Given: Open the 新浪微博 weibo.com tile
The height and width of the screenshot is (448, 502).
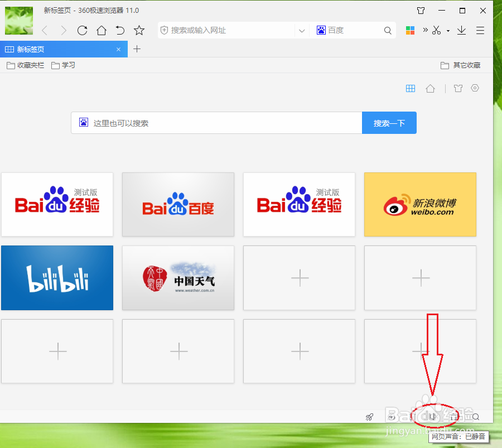Looking at the screenshot, I should tap(420, 204).
